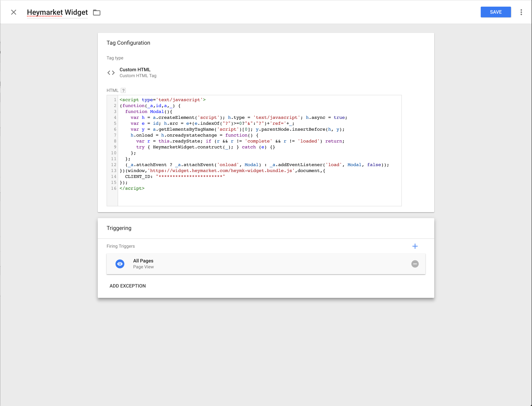Click line 1 script opening tag
532x406 pixels.
163,100
